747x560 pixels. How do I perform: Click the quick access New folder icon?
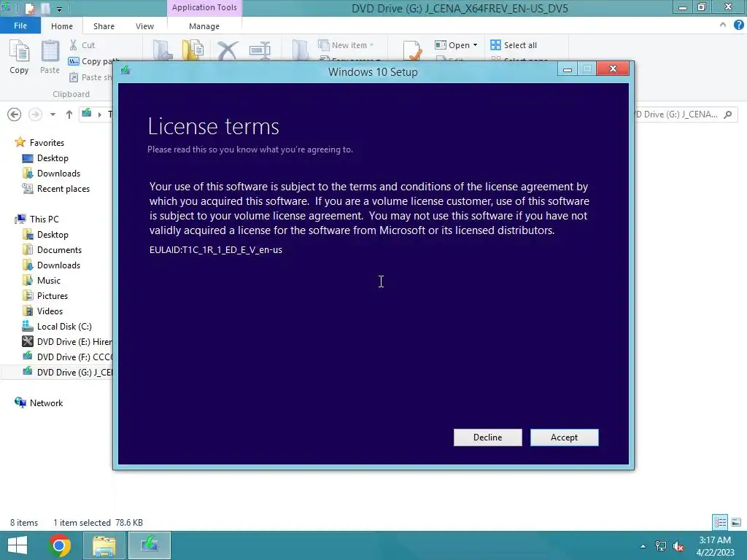pyautogui.click(x=46, y=8)
